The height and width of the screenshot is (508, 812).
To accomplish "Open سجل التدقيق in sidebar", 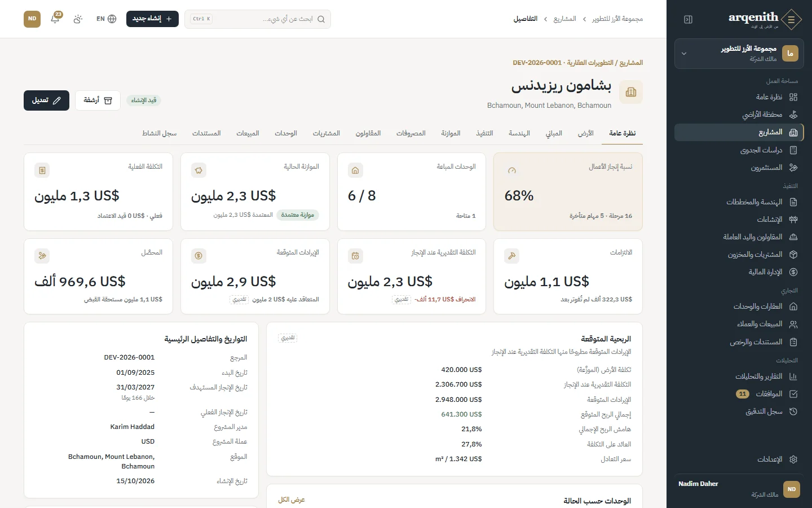I will click(x=739, y=411).
